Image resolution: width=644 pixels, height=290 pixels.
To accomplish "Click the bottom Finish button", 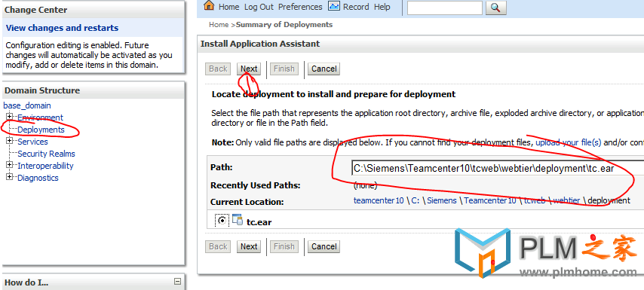I will [284, 246].
